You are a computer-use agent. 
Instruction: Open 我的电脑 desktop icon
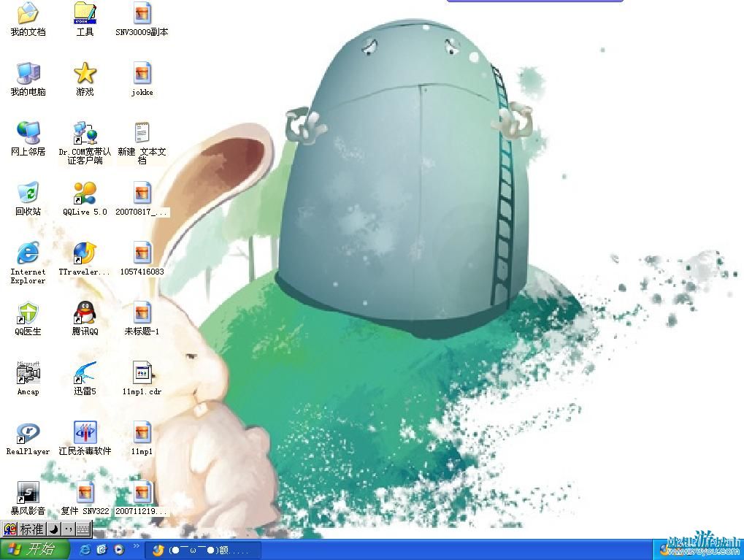click(x=28, y=79)
